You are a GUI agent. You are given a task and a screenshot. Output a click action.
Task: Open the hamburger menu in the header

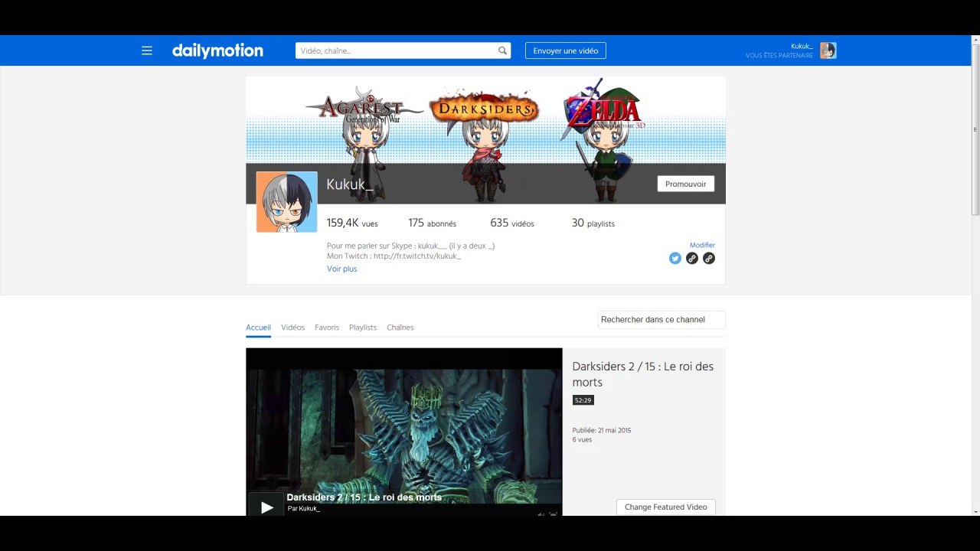pyautogui.click(x=147, y=51)
